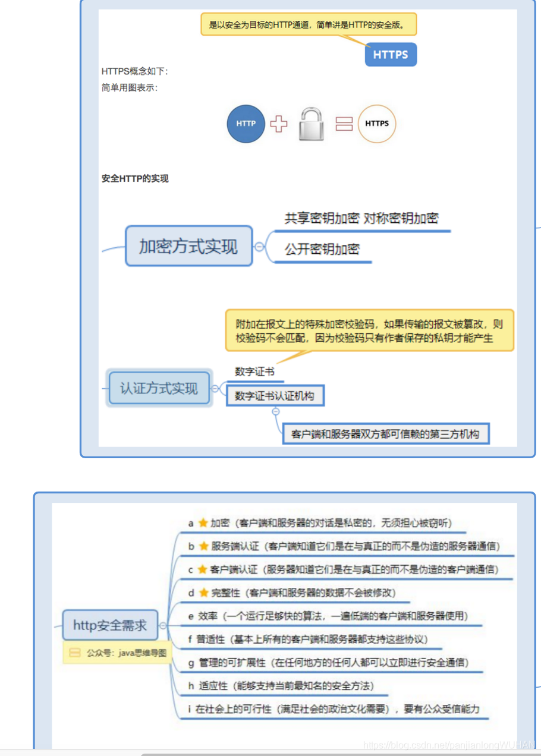This screenshot has height=756, width=541.
Task: Click the red equals icon
Action: (344, 124)
